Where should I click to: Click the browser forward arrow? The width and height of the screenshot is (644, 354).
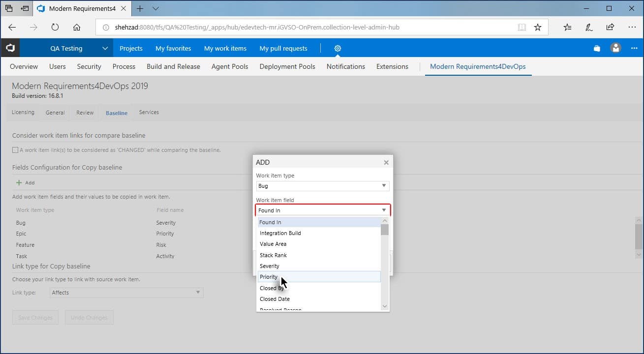(x=33, y=28)
